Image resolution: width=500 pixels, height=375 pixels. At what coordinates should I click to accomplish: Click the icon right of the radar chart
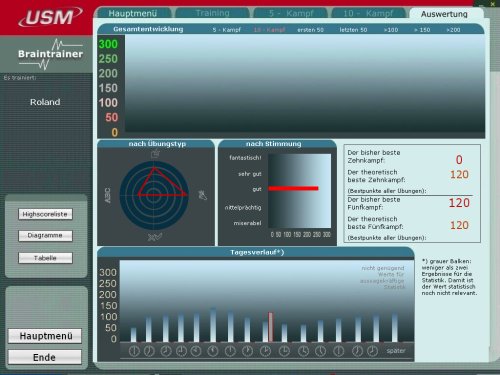[203, 195]
